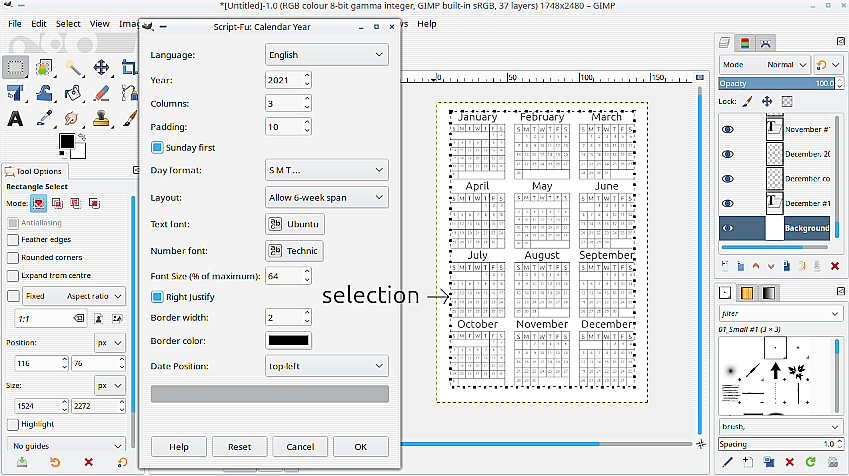Switch to the Gradients tab icon

[768, 293]
